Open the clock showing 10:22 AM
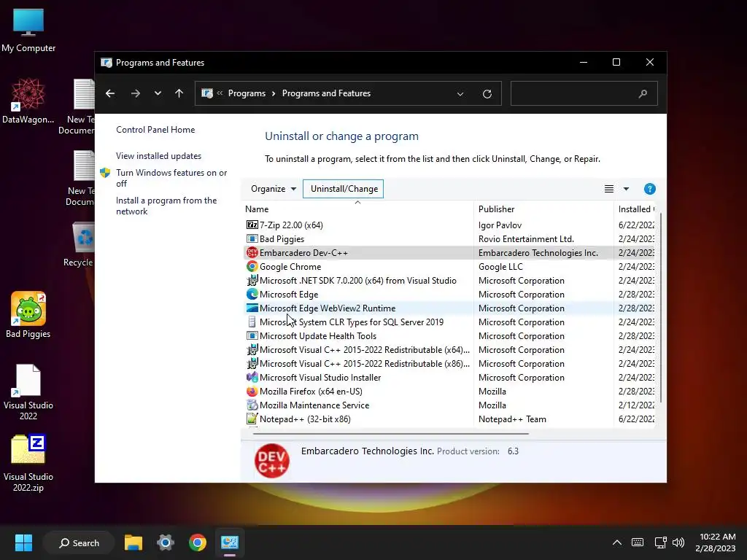 716,542
